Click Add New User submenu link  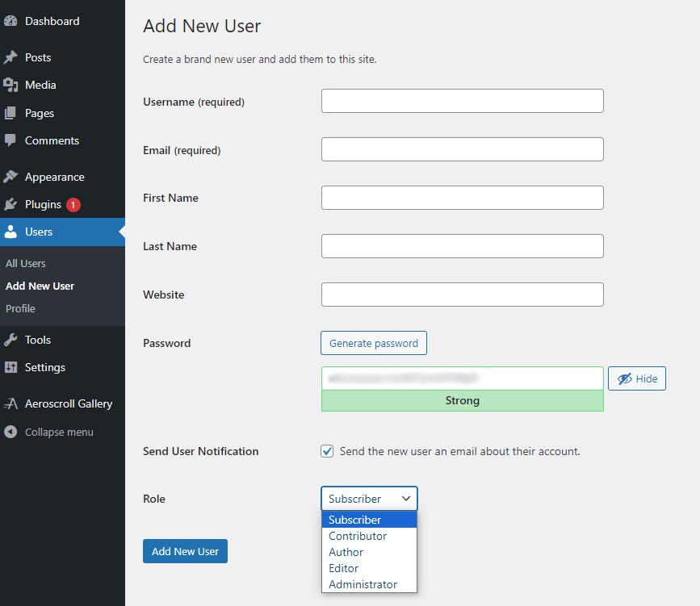(x=40, y=286)
